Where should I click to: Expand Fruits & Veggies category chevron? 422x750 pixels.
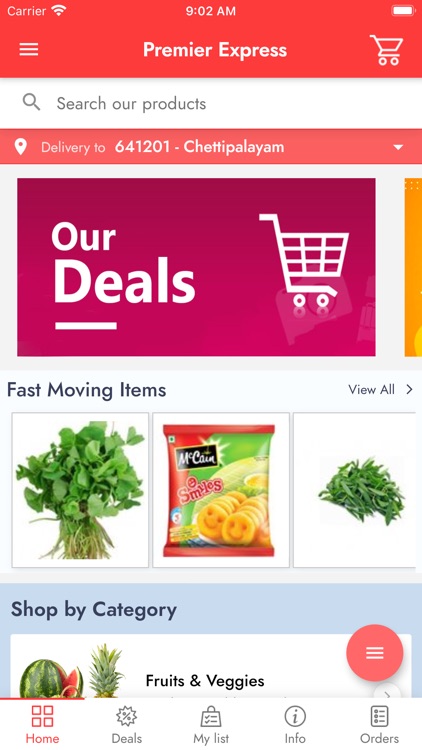coord(387,693)
